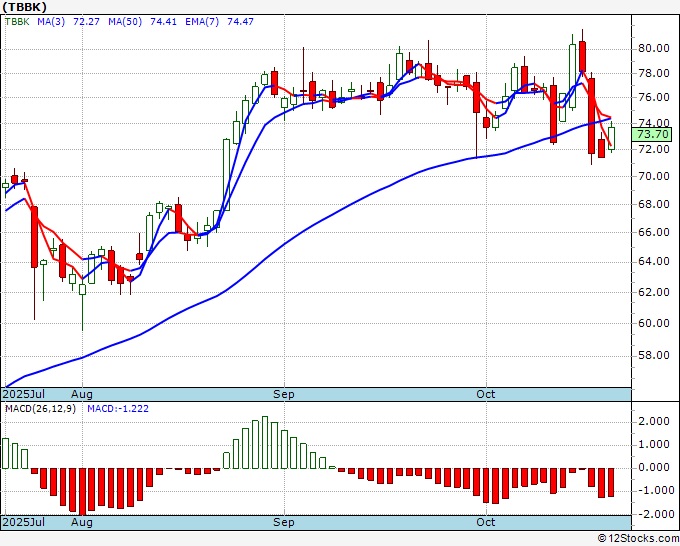This screenshot has height=546, width=680.
Task: Click the current price tag 73.70
Action: (652, 134)
